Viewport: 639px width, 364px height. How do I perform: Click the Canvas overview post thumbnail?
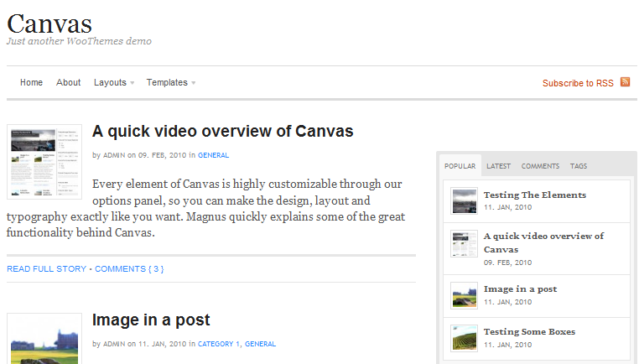pos(44,162)
